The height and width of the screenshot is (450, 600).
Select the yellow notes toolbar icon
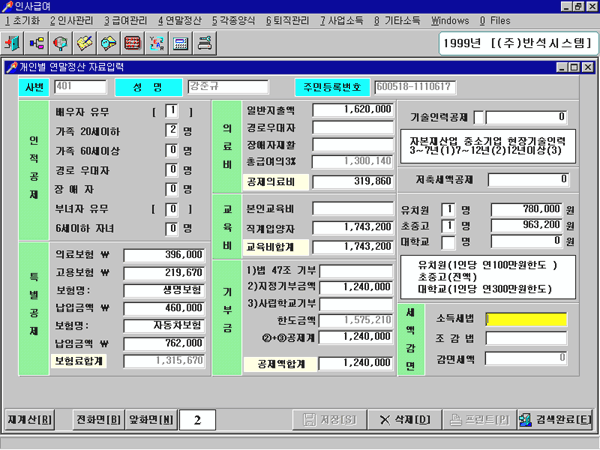(x=86, y=44)
